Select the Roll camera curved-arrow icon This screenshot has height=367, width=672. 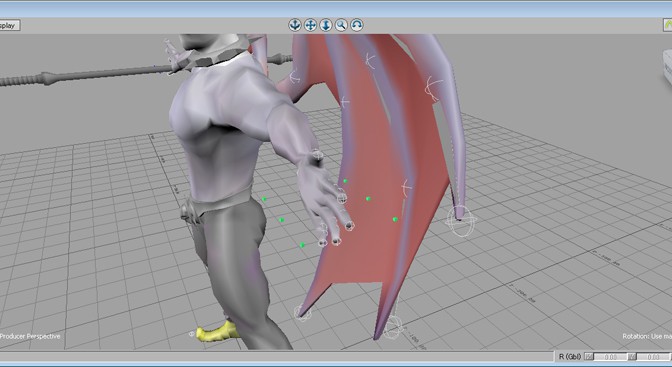[357, 25]
